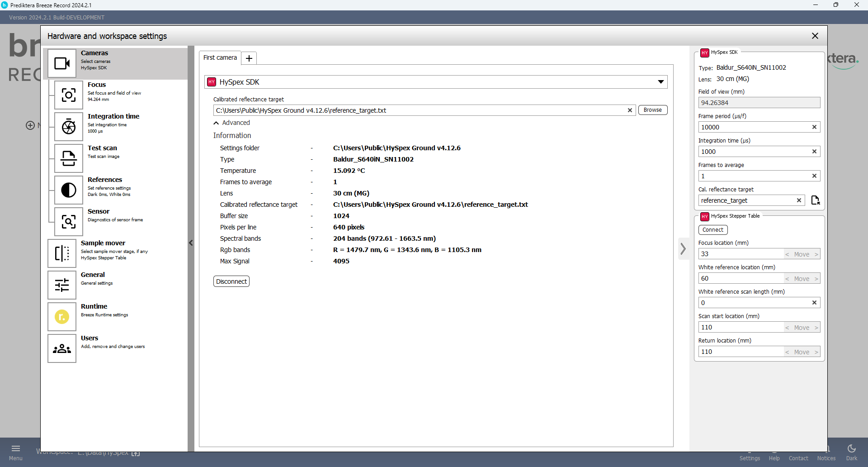Collapse the Advanced section
This screenshot has height=467, width=868.
(217, 123)
